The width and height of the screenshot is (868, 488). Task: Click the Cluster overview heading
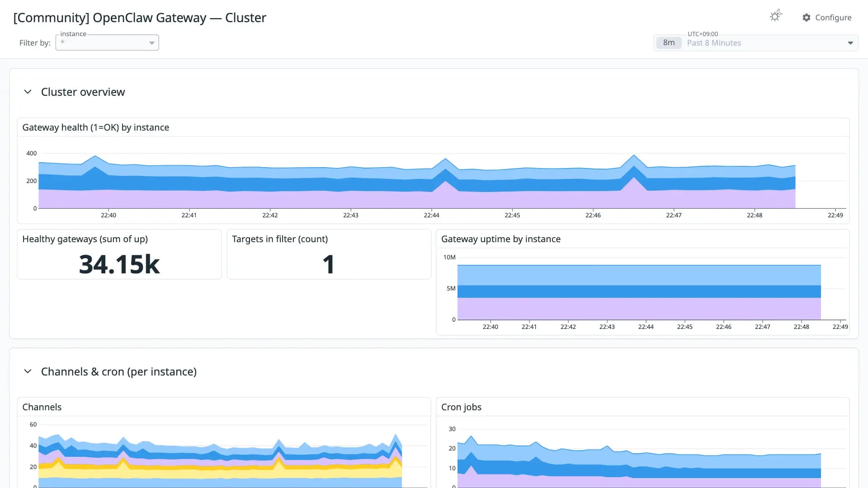click(83, 92)
